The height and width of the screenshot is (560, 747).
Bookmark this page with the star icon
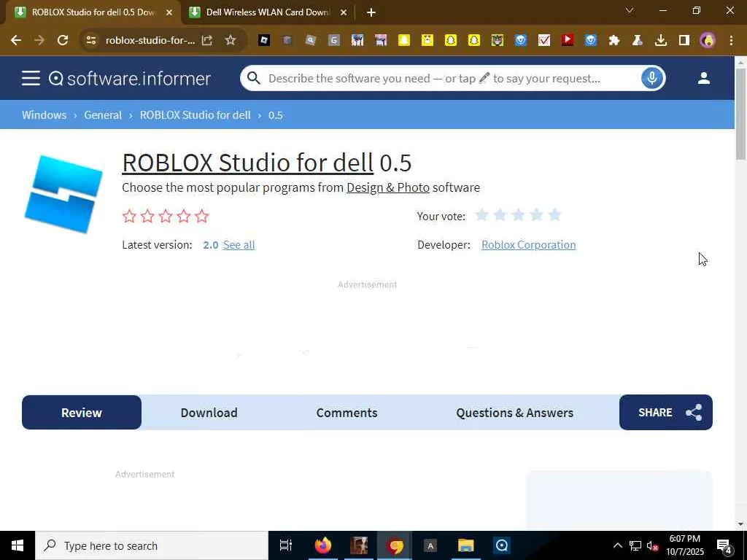tap(231, 41)
